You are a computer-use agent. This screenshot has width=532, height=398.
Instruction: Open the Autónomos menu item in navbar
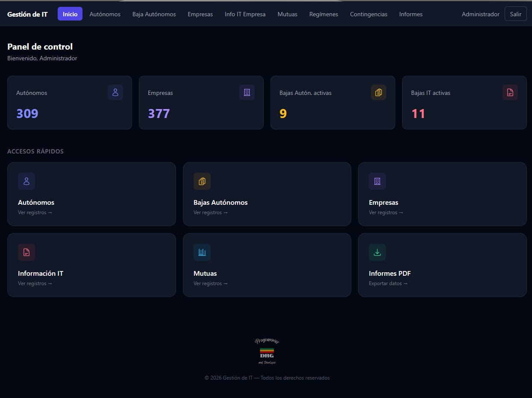[105, 14]
